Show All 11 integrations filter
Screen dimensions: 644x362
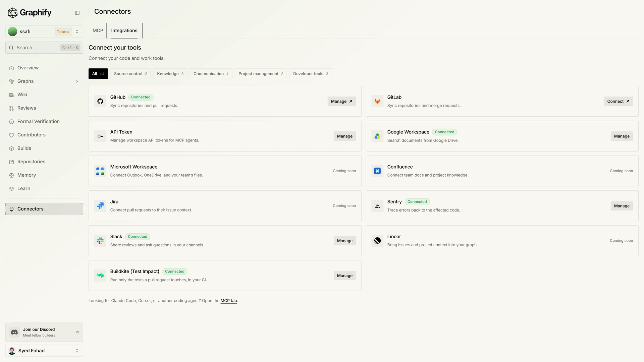point(98,74)
